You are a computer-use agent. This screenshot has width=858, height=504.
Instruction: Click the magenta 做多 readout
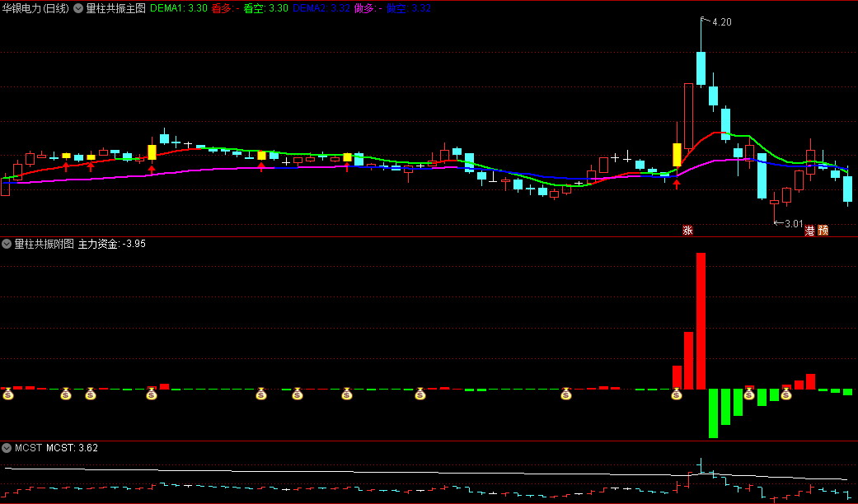368,8
